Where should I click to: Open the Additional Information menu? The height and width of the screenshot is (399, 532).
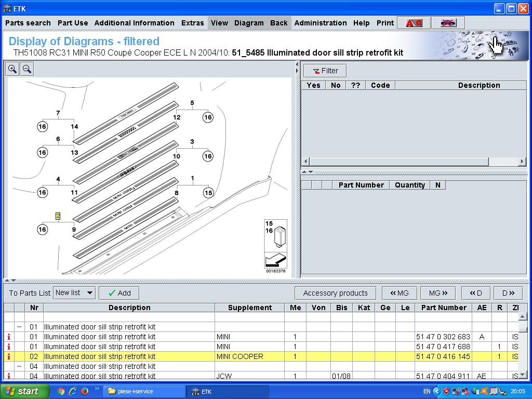134,23
